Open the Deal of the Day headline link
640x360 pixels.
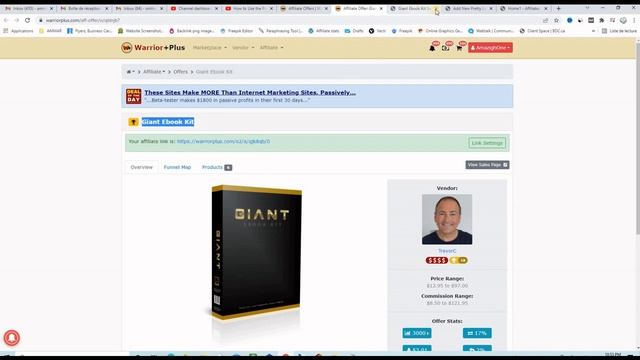tap(250, 93)
